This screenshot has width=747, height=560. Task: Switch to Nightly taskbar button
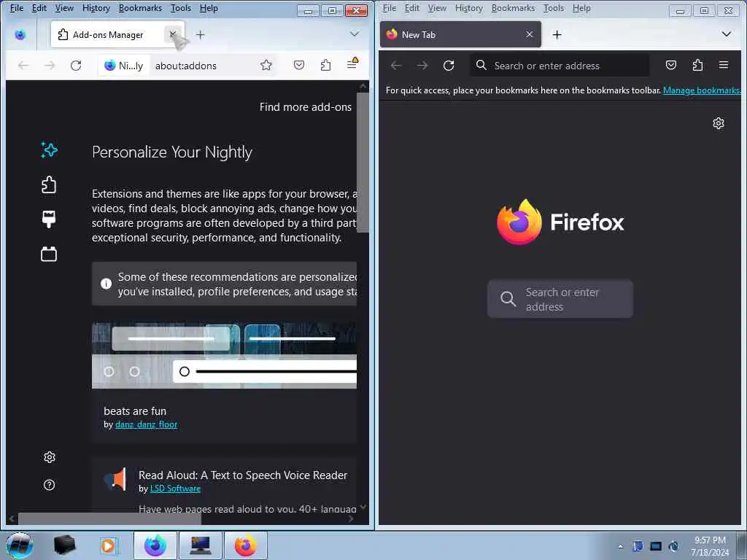coord(155,545)
